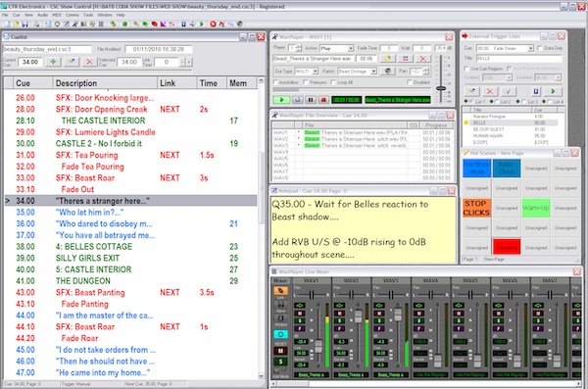Image resolution: width=588 pixels, height=389 pixels.
Task: Click the WavPlayer Pan stepper
Action: (426, 71)
